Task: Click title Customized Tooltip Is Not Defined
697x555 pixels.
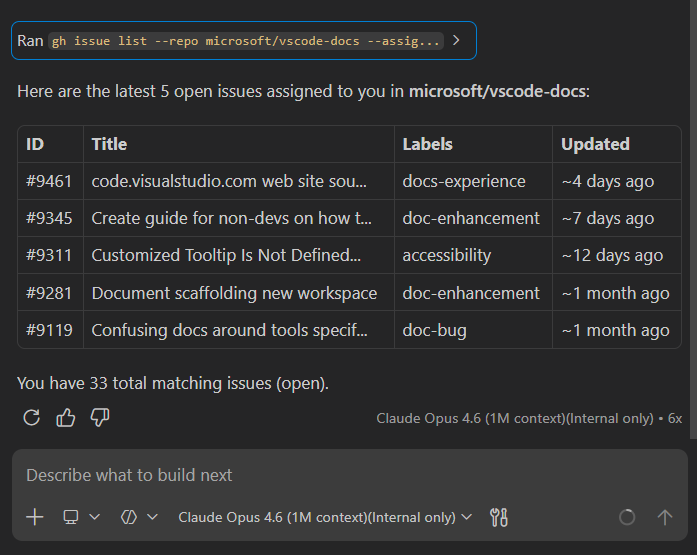Action: 226,256
